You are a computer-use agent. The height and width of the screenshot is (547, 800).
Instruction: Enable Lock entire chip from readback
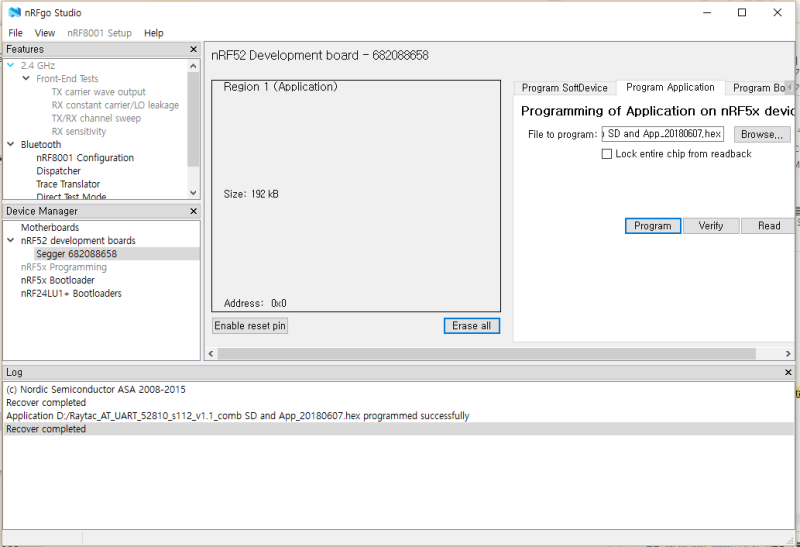click(607, 154)
